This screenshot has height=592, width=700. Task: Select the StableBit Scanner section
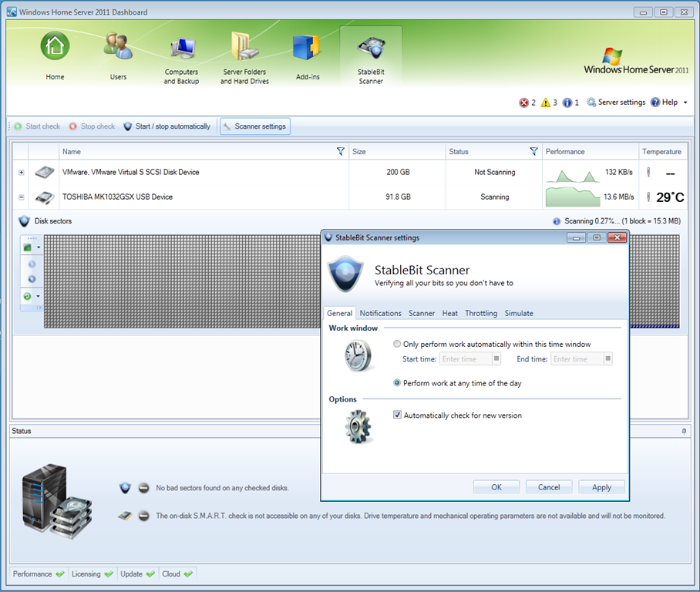[371, 57]
